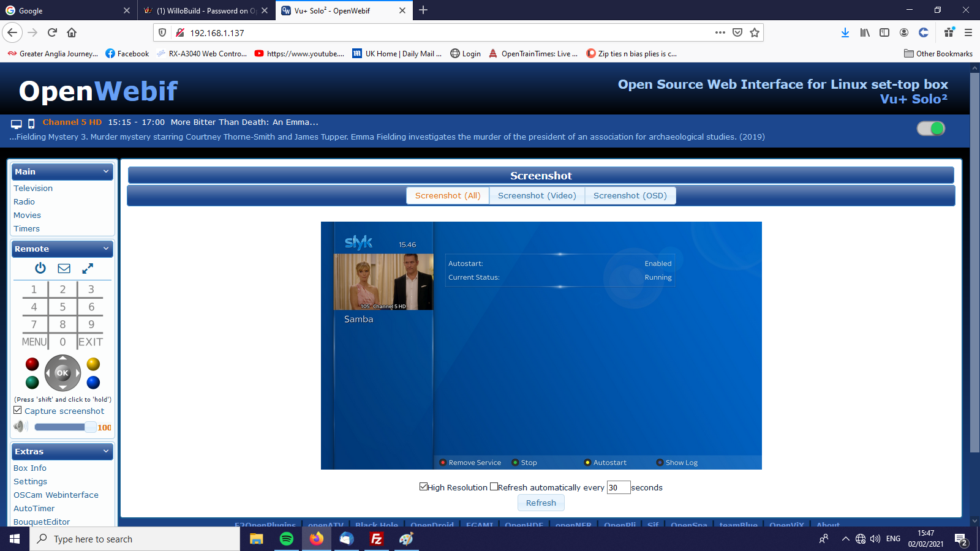The width and height of the screenshot is (980, 551).
Task: Open the Movies link
Action: click(x=28, y=215)
